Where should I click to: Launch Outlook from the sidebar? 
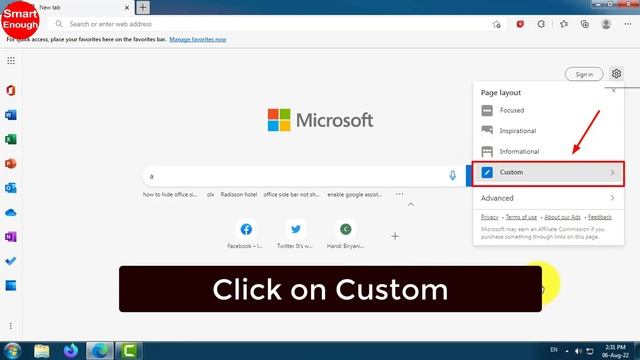pyautogui.click(x=11, y=188)
